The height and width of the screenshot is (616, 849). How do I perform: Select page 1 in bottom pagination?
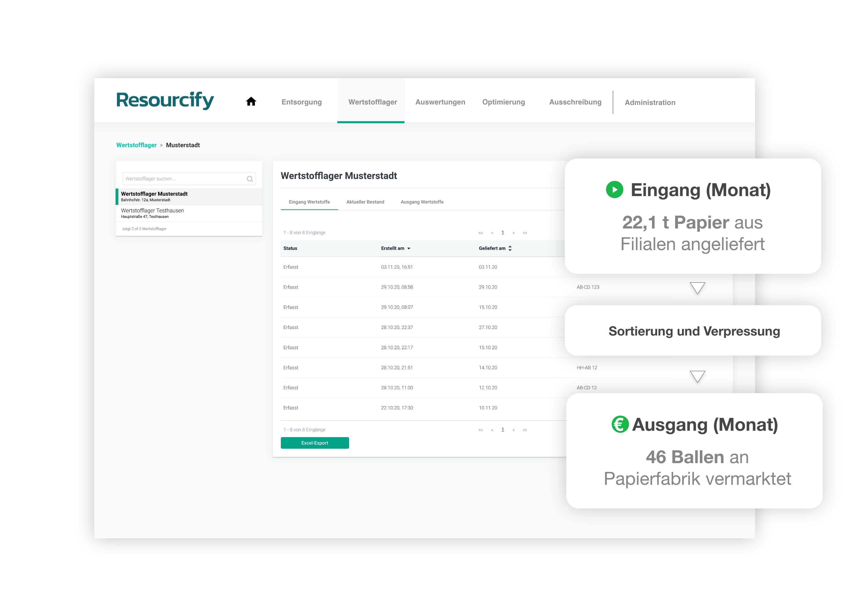[x=503, y=430]
